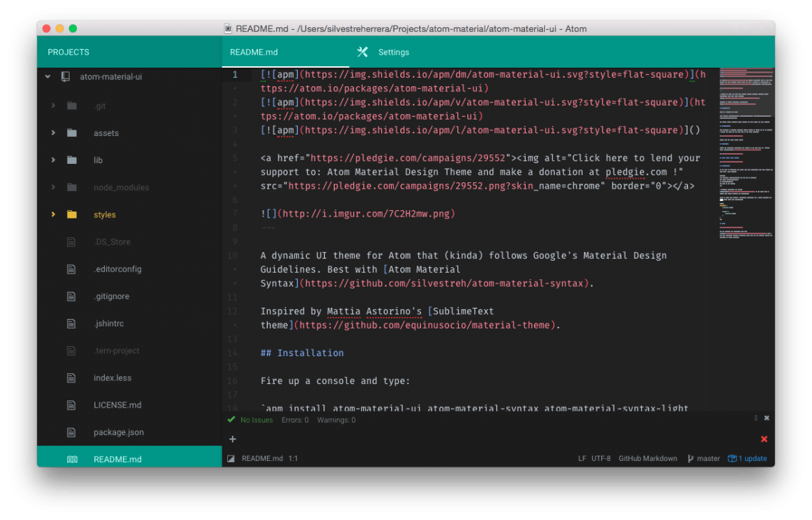This screenshot has height=520, width=812.
Task: Expand the node_modules folder chevron
Action: point(53,187)
